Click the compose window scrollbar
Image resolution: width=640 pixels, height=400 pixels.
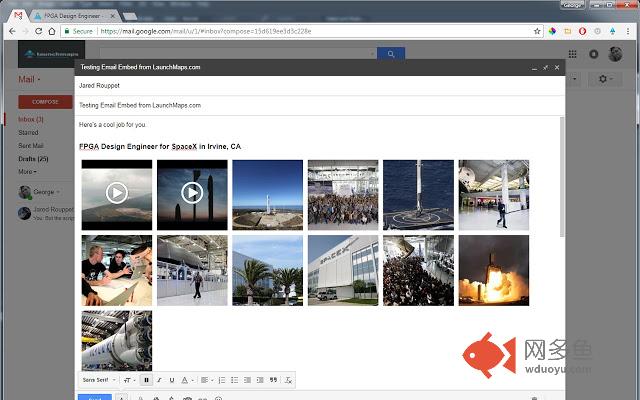562,176
